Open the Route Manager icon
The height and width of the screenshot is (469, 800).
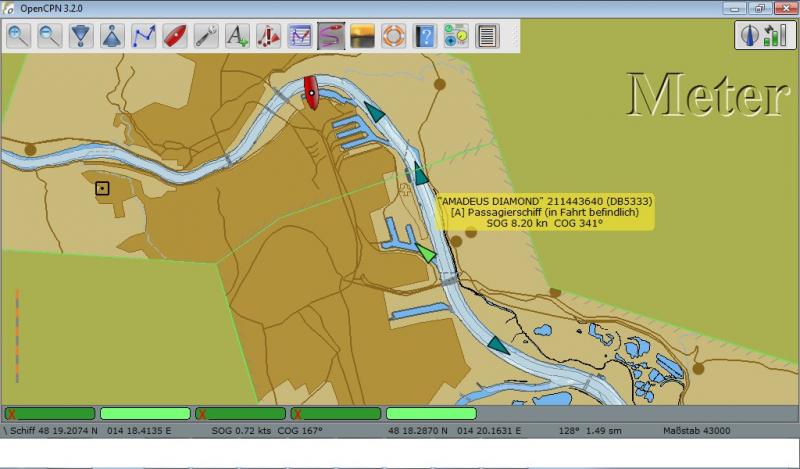[455, 37]
